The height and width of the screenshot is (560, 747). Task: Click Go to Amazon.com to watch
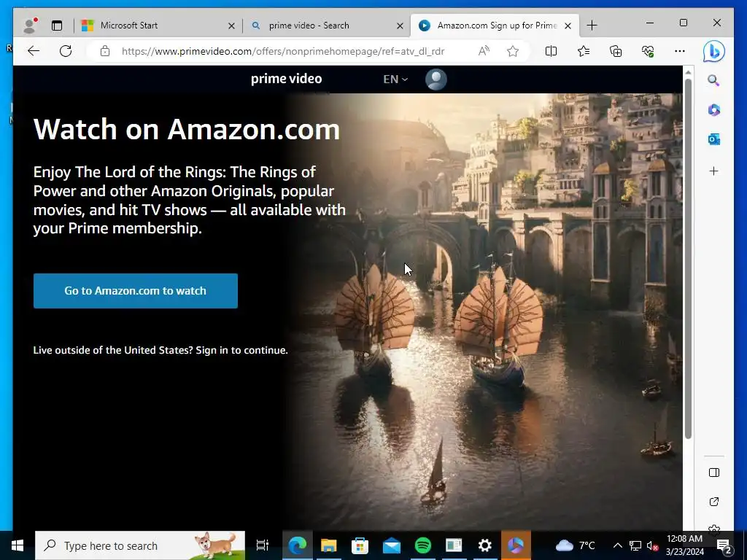[x=135, y=290]
